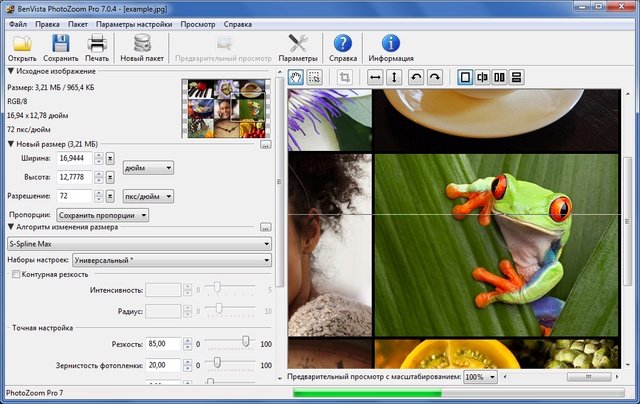Open Новый пакет batch button
The height and width of the screenshot is (404, 640).
pos(142,47)
